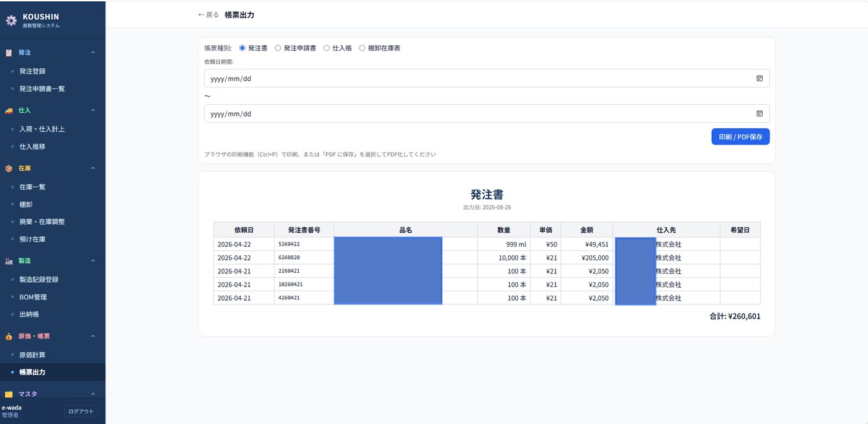
Task: Select the 発注書 report type radio
Action: coord(242,48)
